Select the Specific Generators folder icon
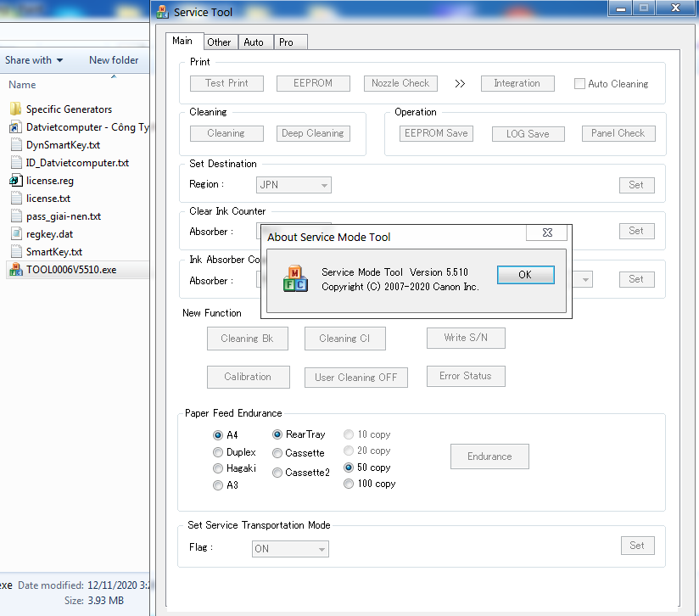 pos(15,109)
